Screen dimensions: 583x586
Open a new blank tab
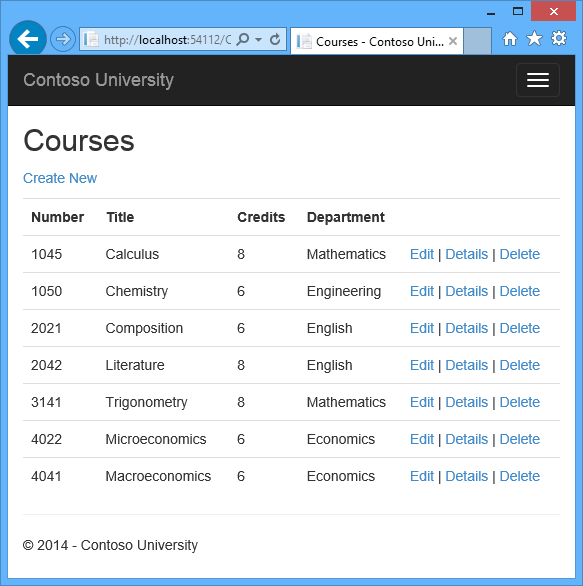(x=477, y=41)
